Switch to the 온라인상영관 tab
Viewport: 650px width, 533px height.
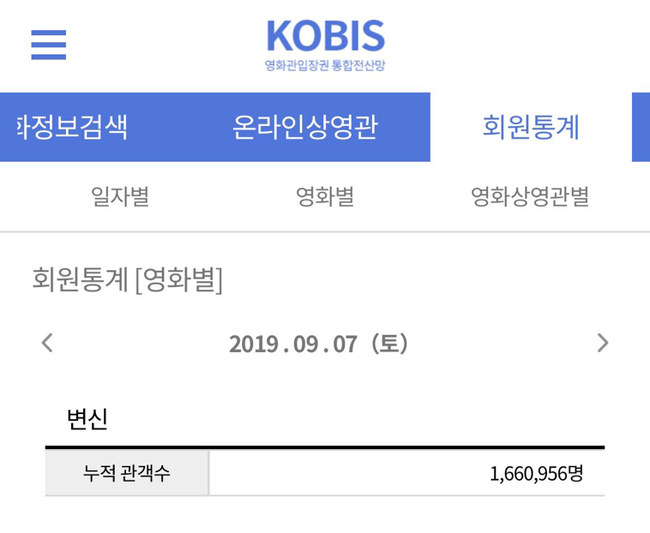305,128
